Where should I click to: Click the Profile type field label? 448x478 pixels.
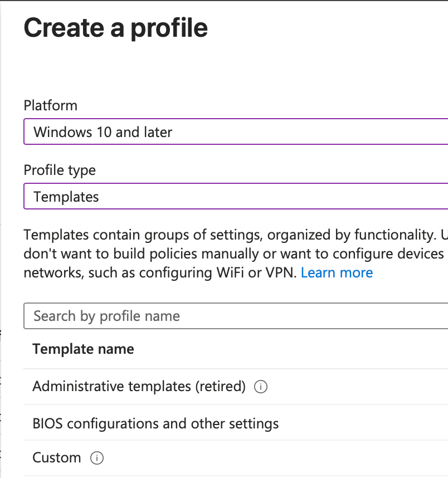point(60,170)
